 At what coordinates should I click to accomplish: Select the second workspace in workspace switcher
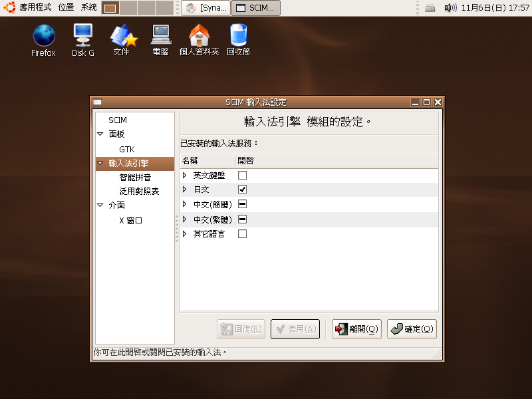pos(128,8)
